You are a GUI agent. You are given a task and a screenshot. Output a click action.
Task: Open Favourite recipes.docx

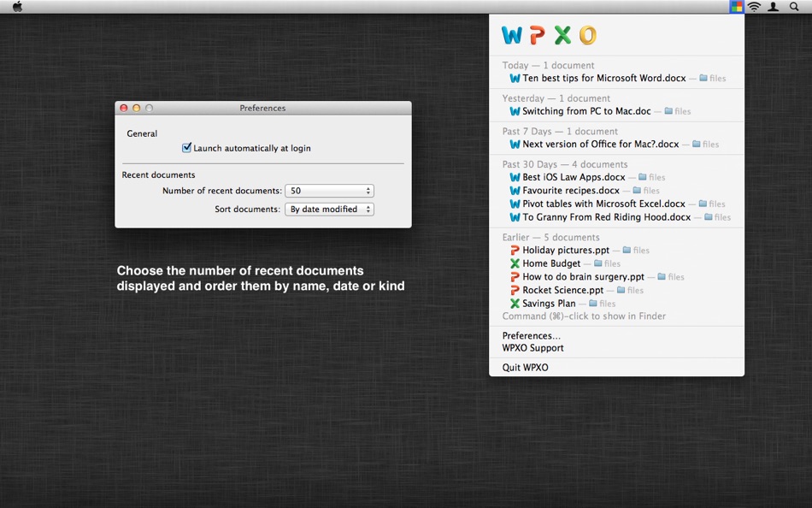[x=571, y=191]
